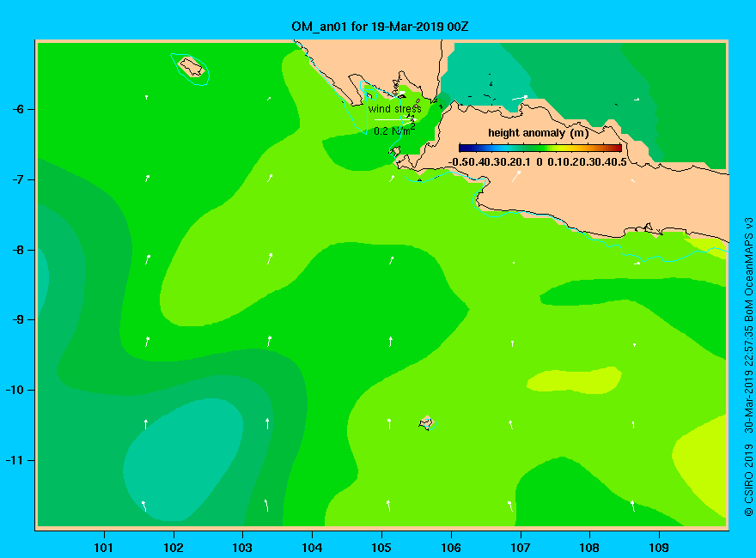Click the "0.2 N/m2" scale text

tap(394, 130)
